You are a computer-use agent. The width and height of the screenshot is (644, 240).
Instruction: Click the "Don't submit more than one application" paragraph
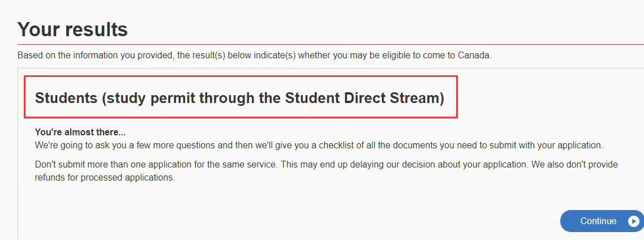point(327,172)
